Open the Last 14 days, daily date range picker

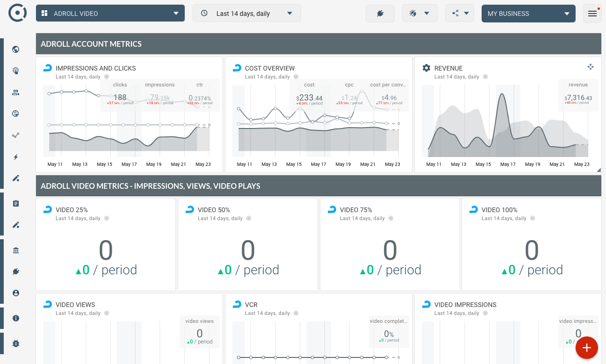coord(246,13)
